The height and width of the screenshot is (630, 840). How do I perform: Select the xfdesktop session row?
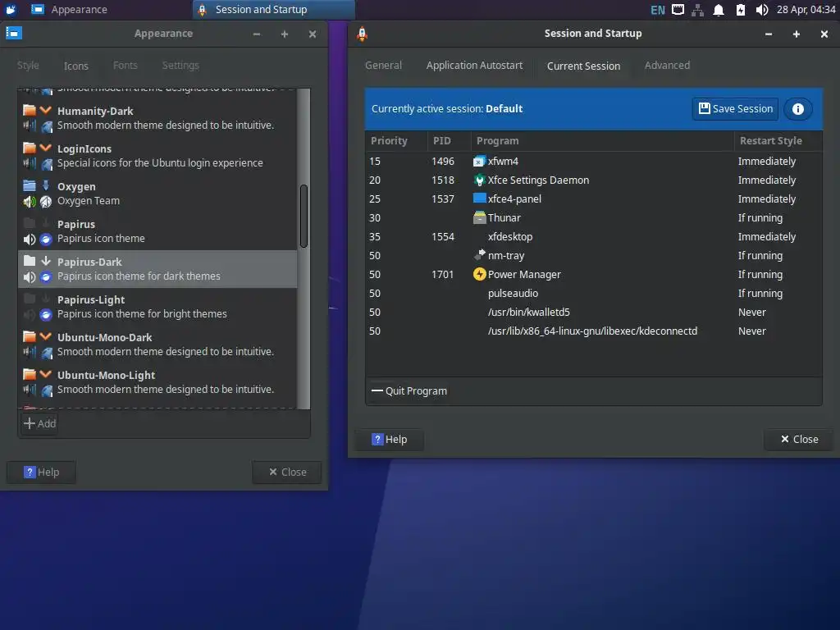point(594,237)
